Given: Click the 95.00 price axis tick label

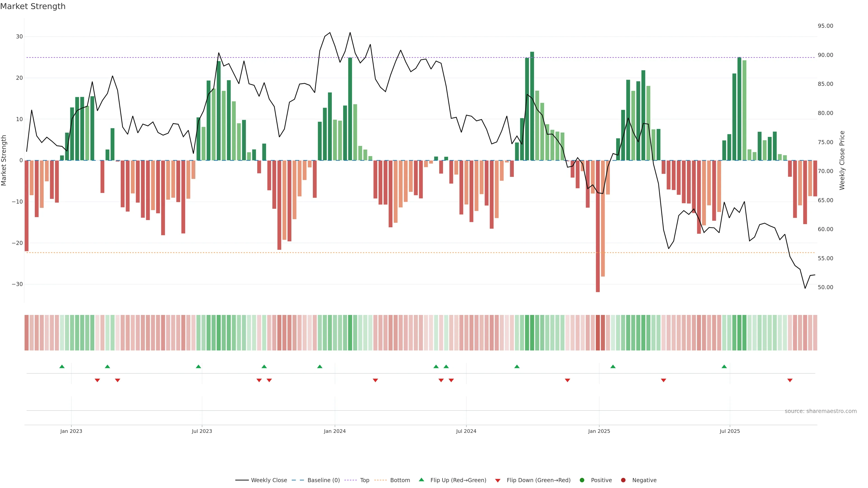Looking at the screenshot, I should point(825,26).
